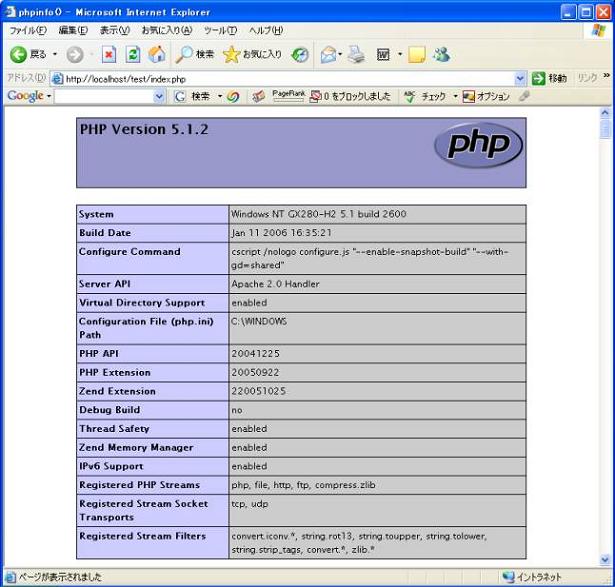
Task: Click Google toolbar G search button
Action: click(193, 96)
